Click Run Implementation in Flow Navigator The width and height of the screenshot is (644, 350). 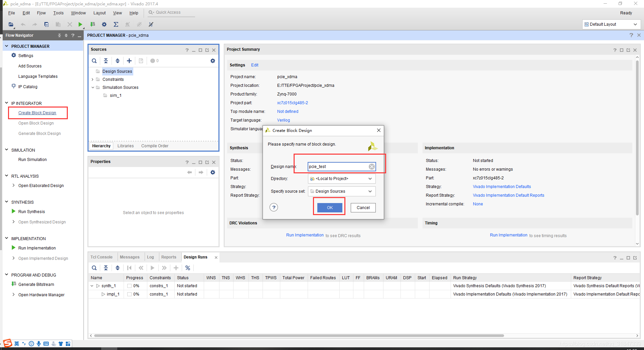tap(37, 248)
